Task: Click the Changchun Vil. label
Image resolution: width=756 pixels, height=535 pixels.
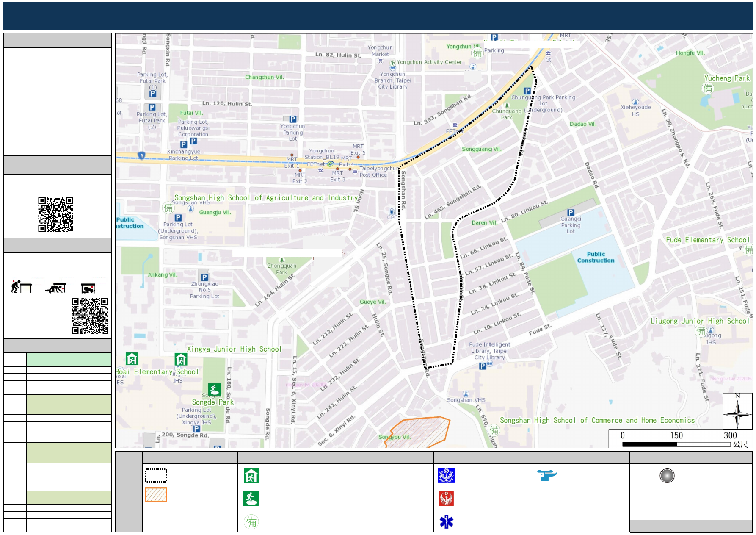Action: (x=265, y=77)
